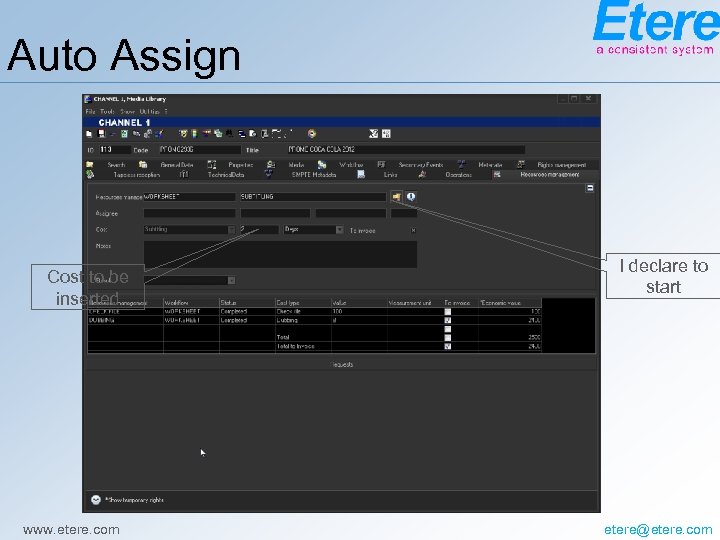Click the etere@etere.com email link
This screenshot has width=720, height=540.
658,529
